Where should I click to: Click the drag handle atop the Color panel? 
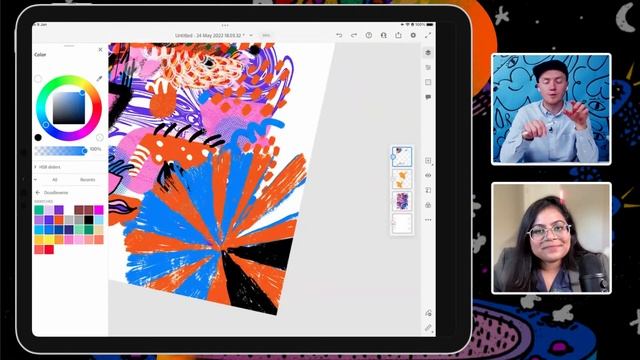pos(69,46)
